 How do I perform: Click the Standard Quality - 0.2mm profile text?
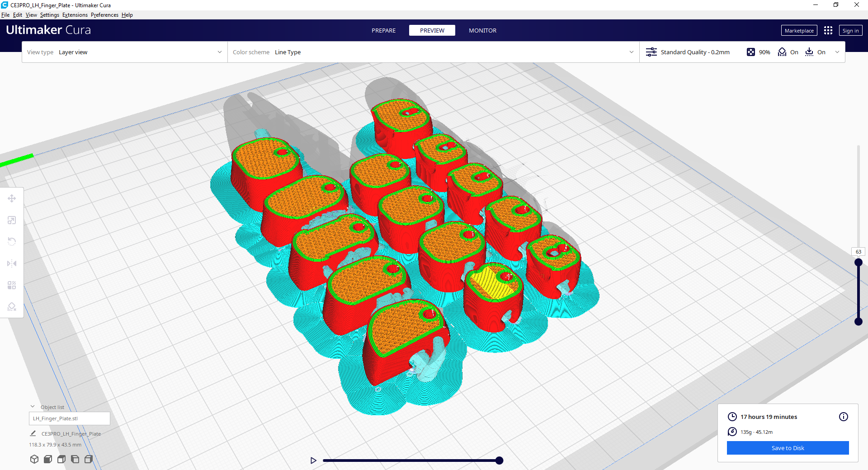coord(695,52)
